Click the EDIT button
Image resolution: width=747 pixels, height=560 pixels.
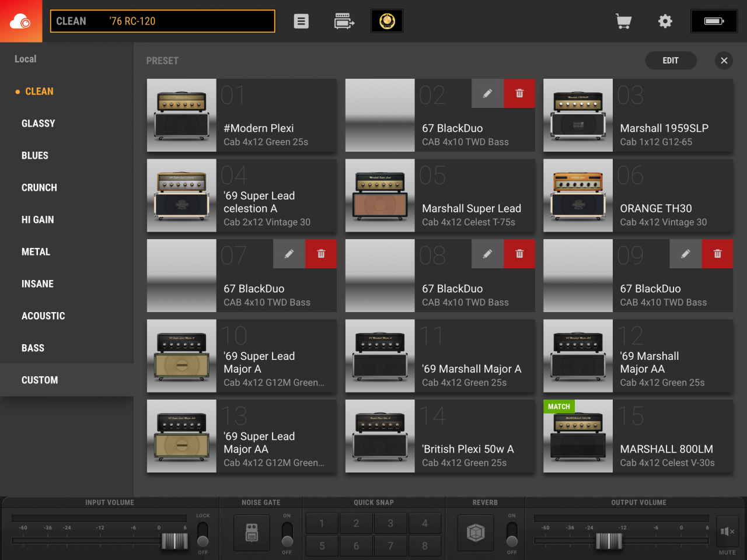(671, 61)
